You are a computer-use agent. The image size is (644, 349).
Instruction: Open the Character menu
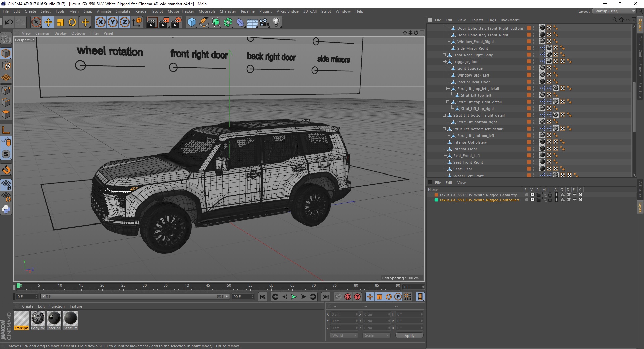[228, 11]
